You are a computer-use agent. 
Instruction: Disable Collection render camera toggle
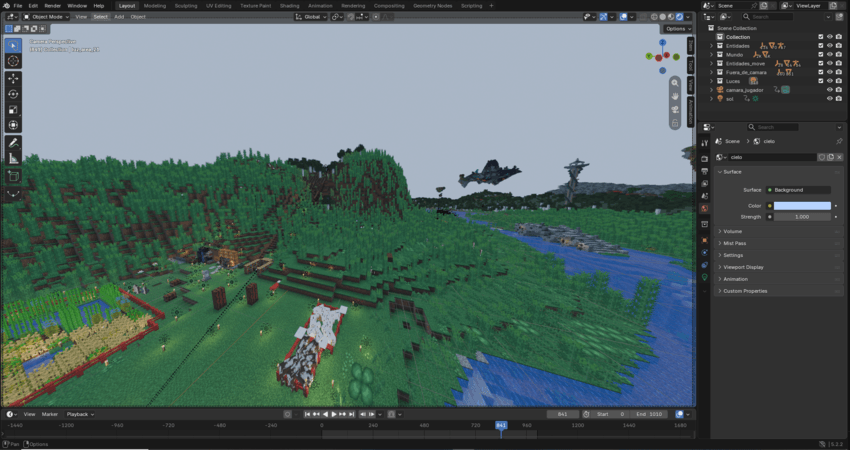click(x=839, y=37)
